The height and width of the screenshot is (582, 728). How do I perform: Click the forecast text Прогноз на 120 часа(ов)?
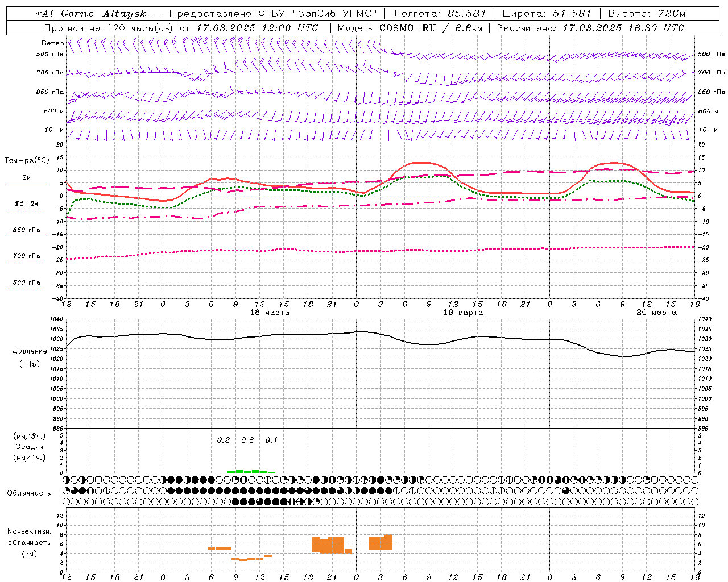[x=109, y=27]
